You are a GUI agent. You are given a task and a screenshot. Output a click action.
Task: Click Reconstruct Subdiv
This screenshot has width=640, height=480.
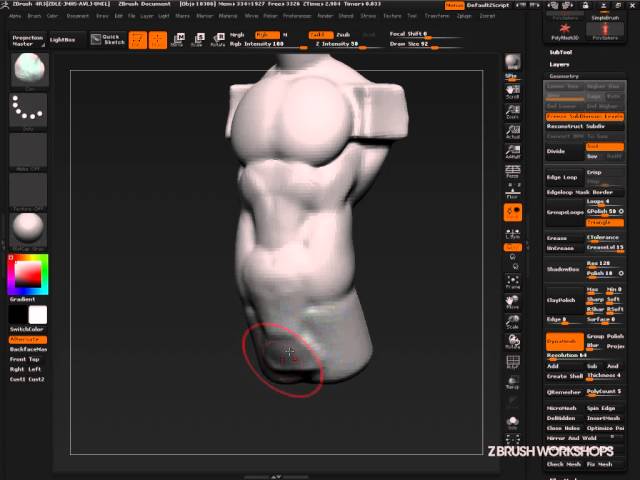pos(585,127)
